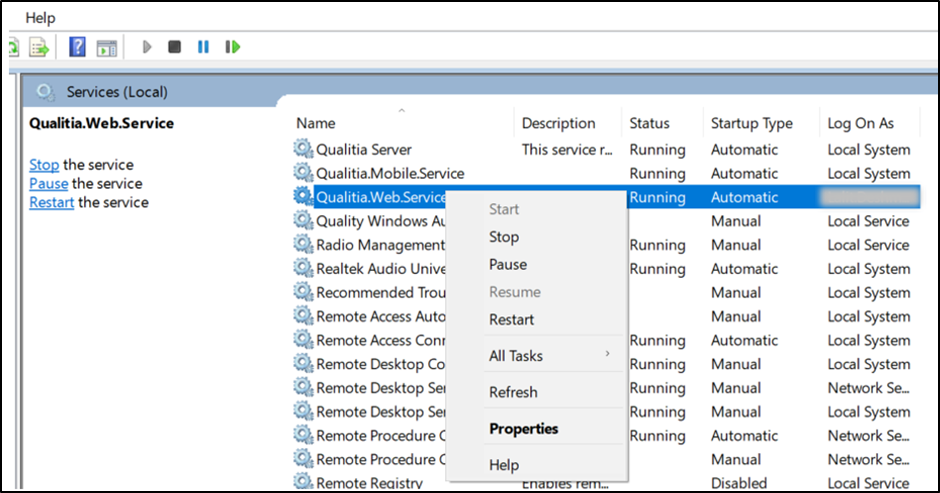
Task: Select Restart in the context menu
Action: (511, 320)
